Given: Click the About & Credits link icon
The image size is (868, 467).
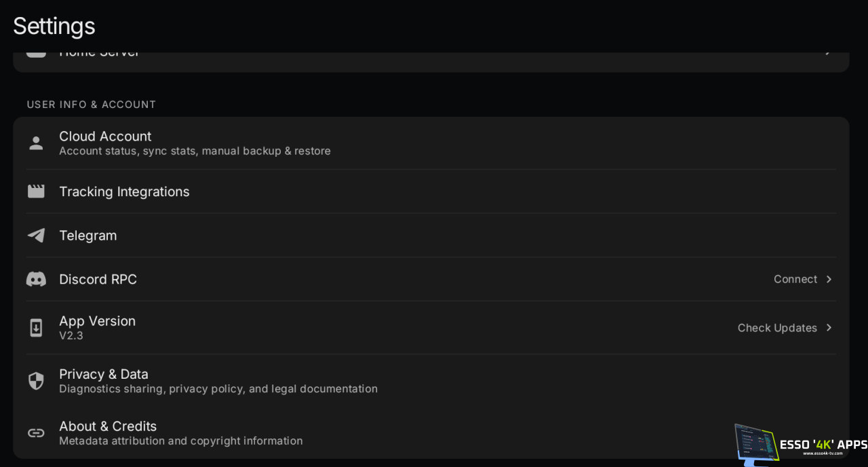Looking at the screenshot, I should (x=36, y=433).
